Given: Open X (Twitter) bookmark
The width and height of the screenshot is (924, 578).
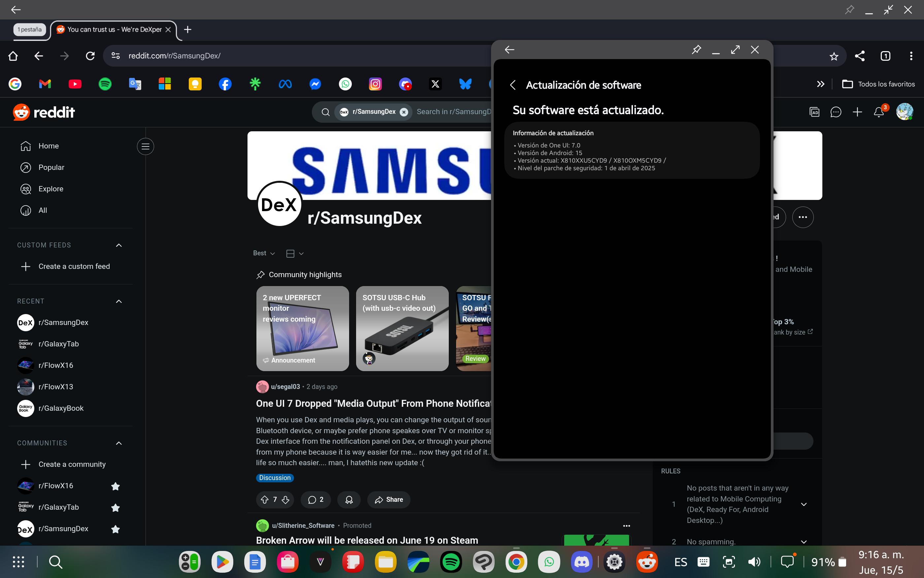Looking at the screenshot, I should (x=435, y=84).
